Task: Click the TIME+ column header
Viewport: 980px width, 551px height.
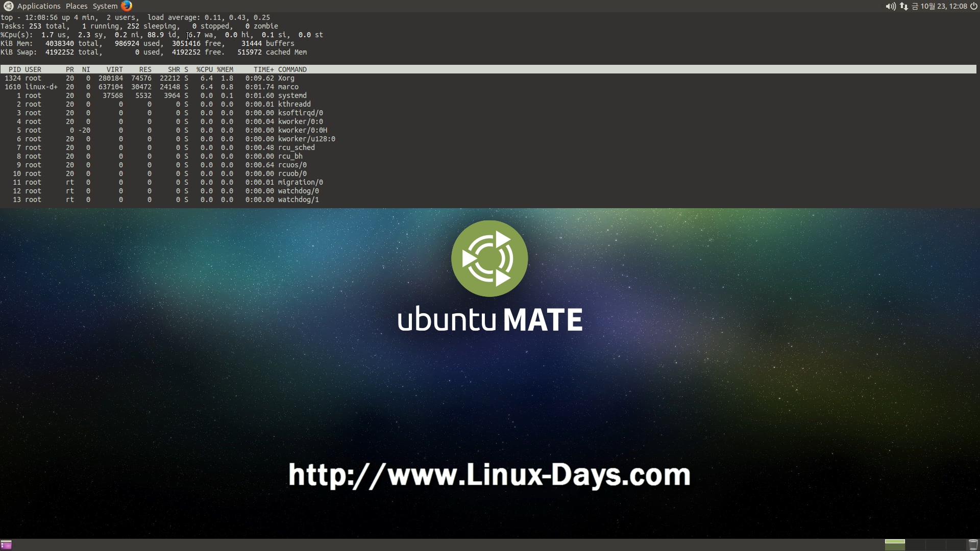Action: (x=264, y=69)
